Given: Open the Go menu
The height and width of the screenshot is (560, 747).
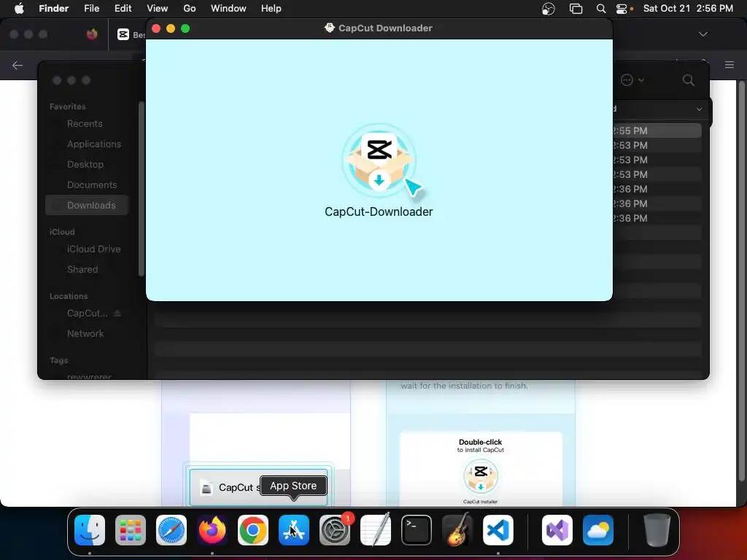Looking at the screenshot, I should tap(190, 9).
